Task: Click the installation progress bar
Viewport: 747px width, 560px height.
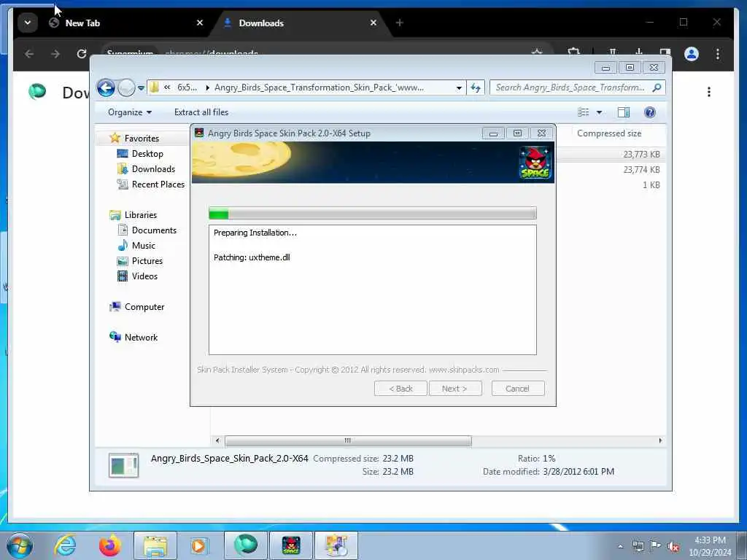Action: tap(373, 214)
